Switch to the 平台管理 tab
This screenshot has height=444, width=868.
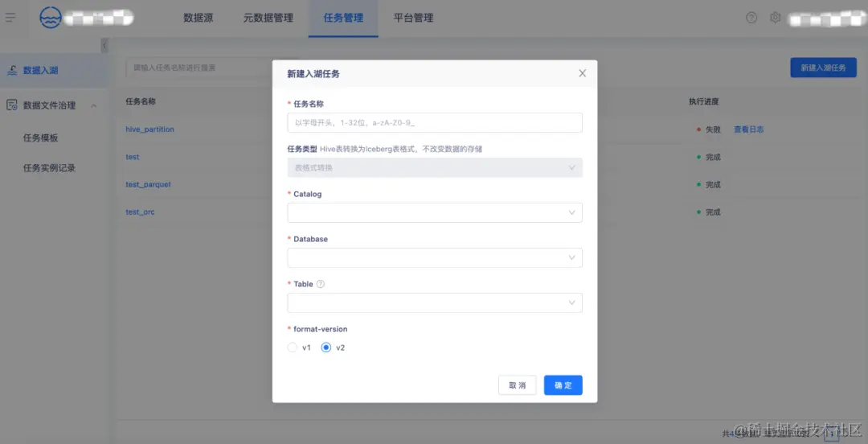pyautogui.click(x=414, y=18)
